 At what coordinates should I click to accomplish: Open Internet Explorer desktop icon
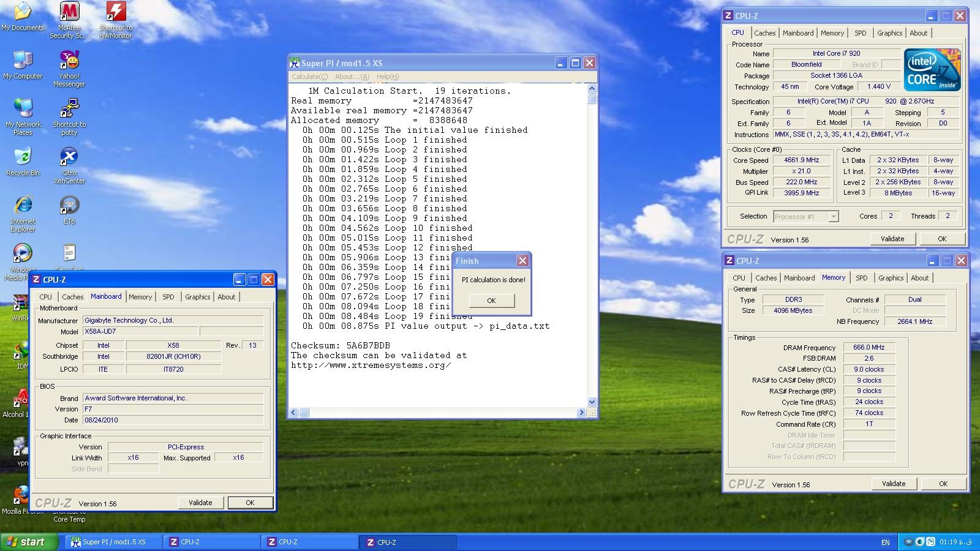pyautogui.click(x=23, y=213)
